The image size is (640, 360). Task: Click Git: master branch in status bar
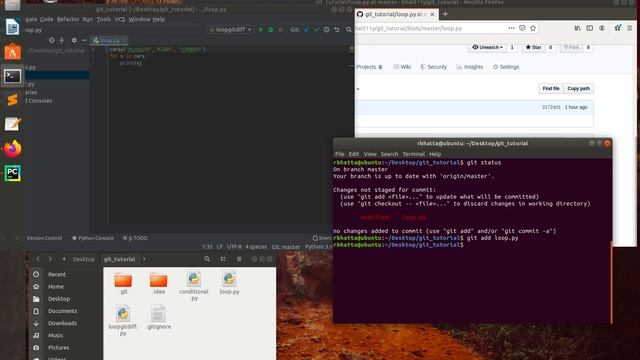click(286, 247)
